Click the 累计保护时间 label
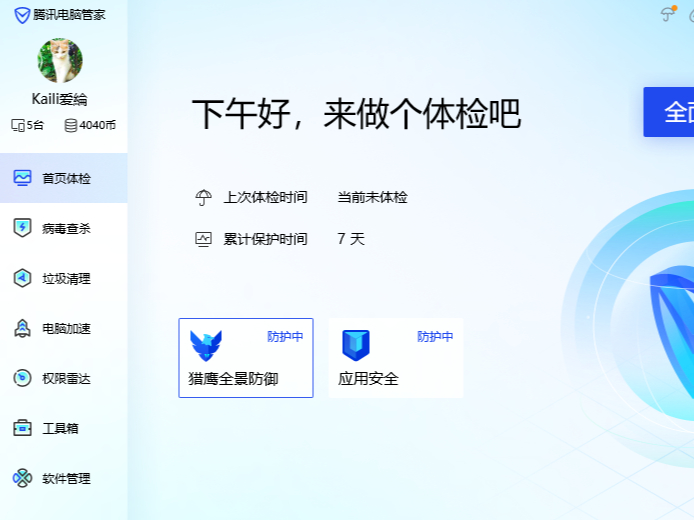Screen dimensions: 694x520 click(266, 239)
